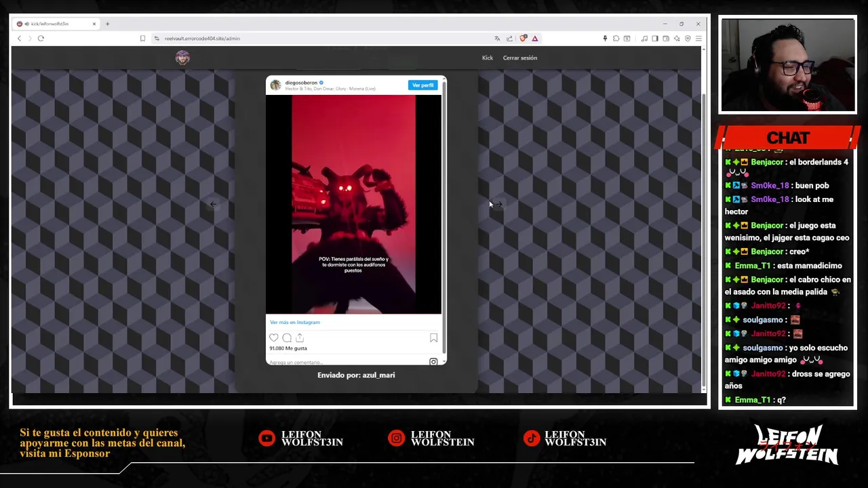Screen dimensions: 868x488
Task: Click the 91.080 Me gusta likes count
Action: click(288, 348)
